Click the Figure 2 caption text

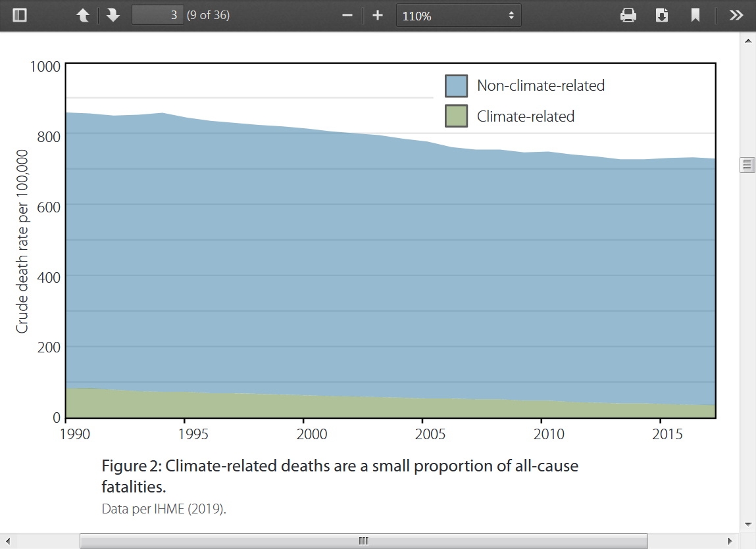(x=340, y=476)
